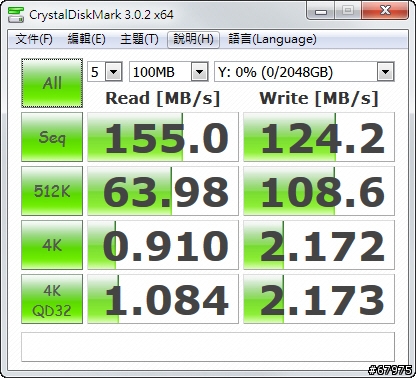
Task: Click the Seq write result 124.2
Action: 319,137
